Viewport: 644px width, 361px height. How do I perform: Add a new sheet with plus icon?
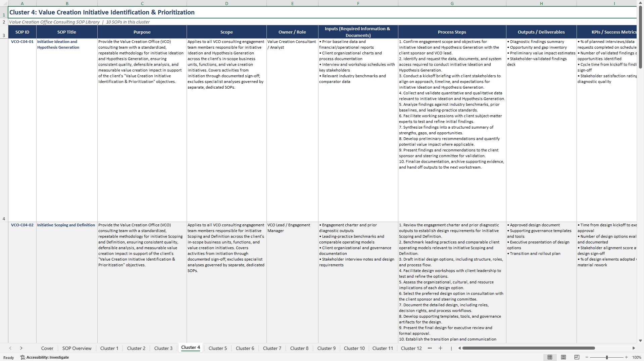440,348
